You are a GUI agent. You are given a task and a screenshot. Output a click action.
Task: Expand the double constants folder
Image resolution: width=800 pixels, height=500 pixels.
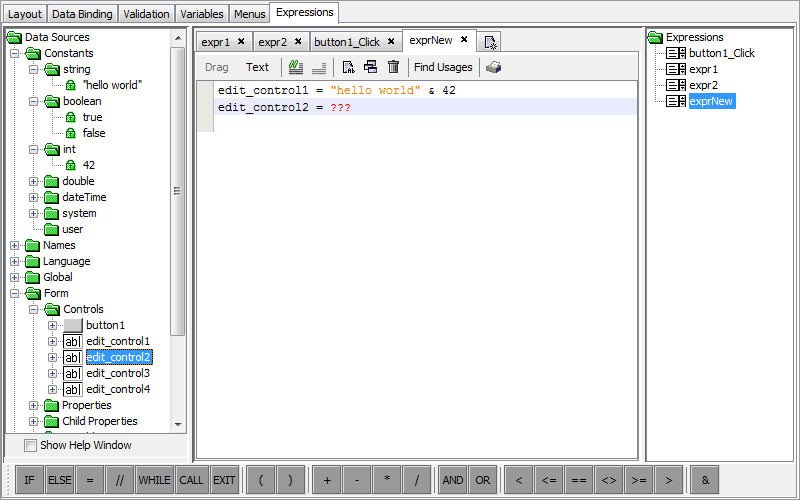34,181
